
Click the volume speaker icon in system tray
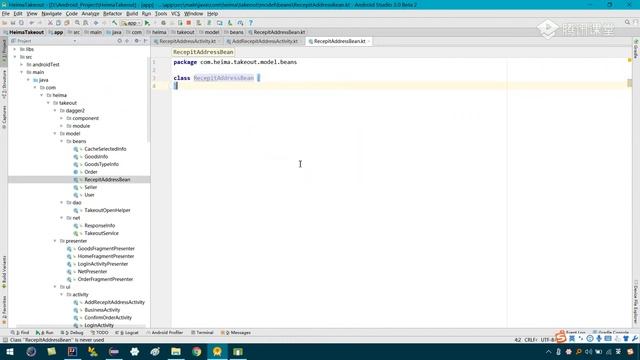(x=588, y=351)
